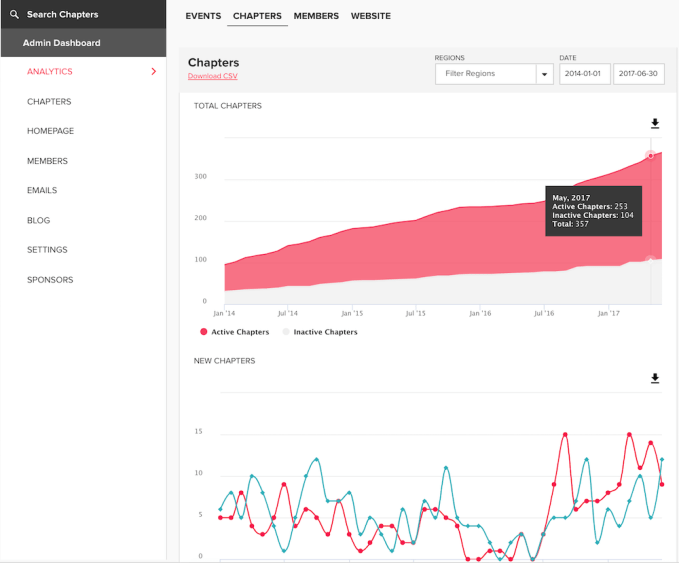Open the Website tab

pyautogui.click(x=371, y=16)
